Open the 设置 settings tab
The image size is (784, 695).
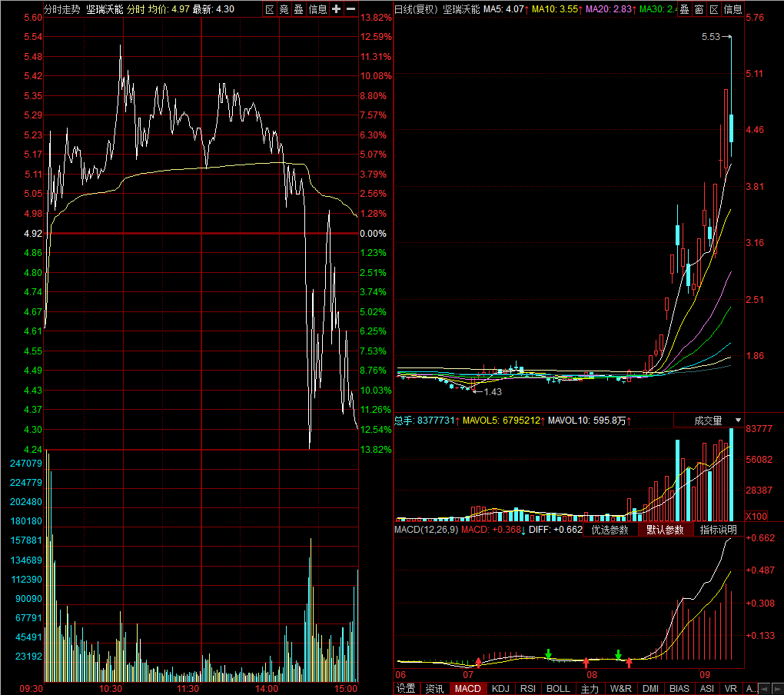pos(406,689)
